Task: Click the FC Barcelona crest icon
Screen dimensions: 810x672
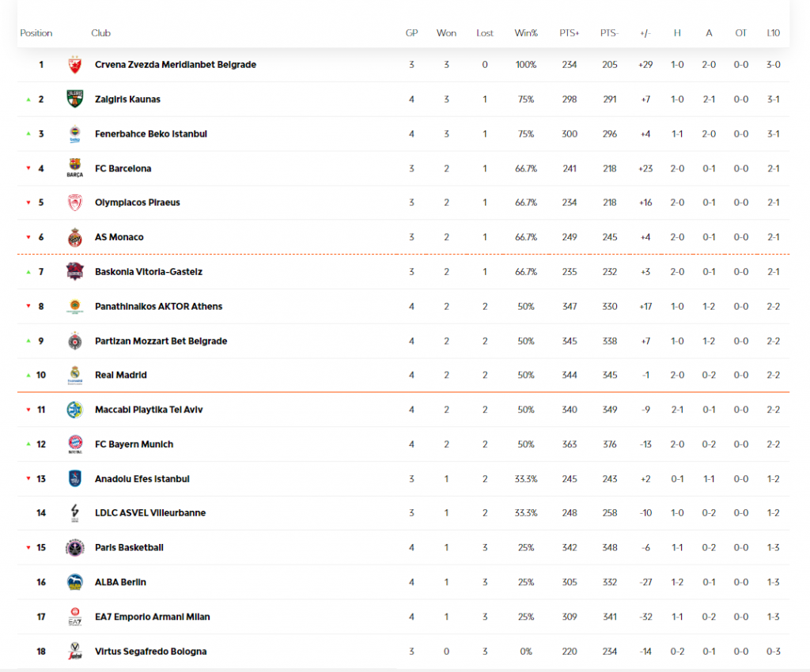Action: [75, 168]
